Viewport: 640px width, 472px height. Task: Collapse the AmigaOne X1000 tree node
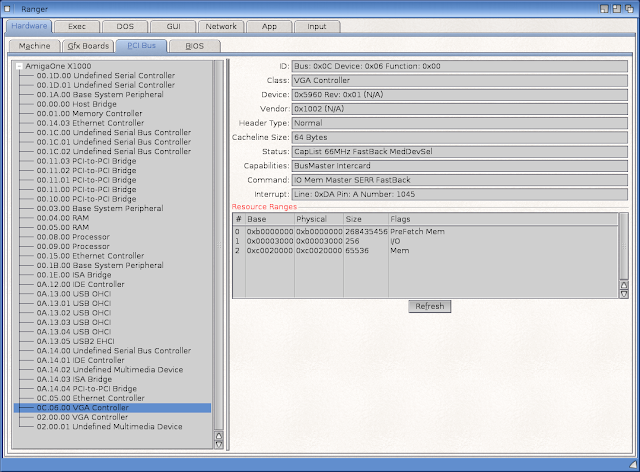pyautogui.click(x=19, y=66)
